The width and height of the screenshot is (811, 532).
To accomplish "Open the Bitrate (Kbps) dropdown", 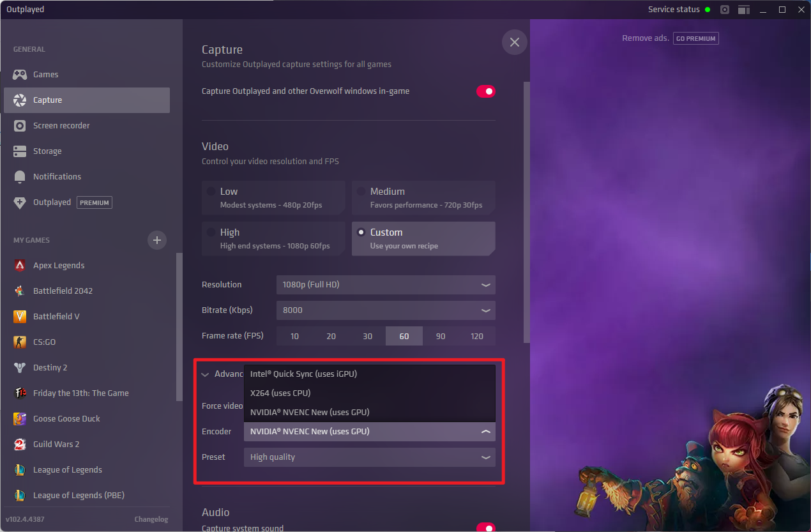I will point(386,310).
